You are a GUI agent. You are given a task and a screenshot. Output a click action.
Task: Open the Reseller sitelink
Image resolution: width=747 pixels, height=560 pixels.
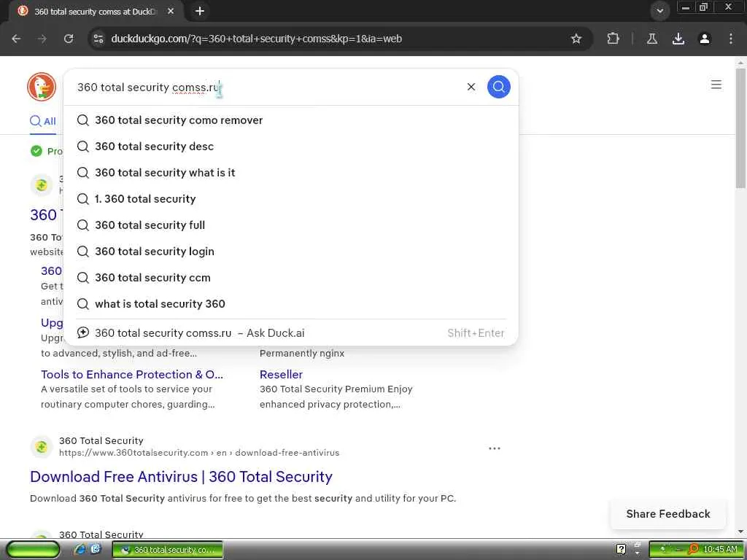click(281, 374)
